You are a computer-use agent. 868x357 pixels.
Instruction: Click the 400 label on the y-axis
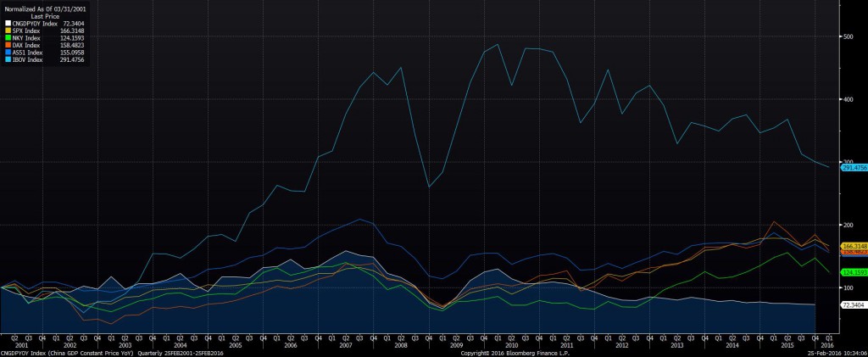point(848,99)
